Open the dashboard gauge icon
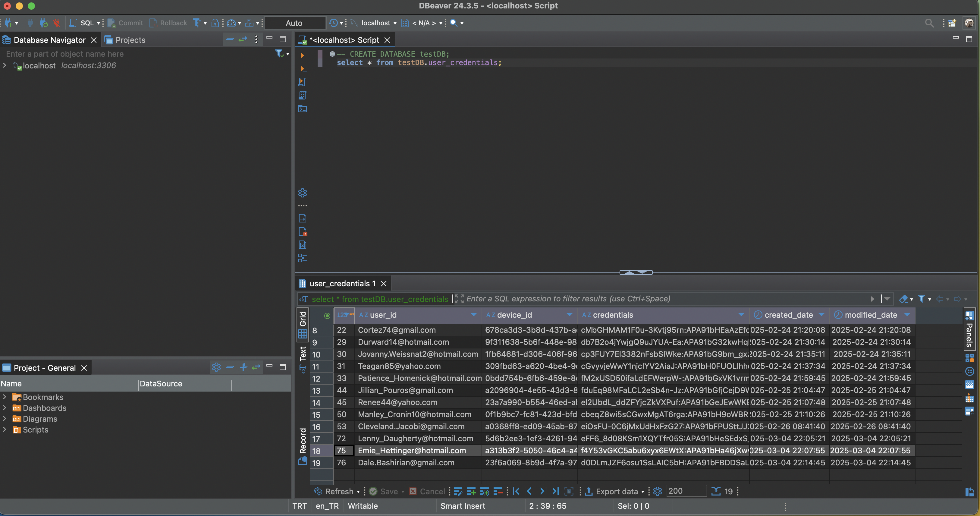Image resolution: width=980 pixels, height=516 pixels. coord(231,23)
